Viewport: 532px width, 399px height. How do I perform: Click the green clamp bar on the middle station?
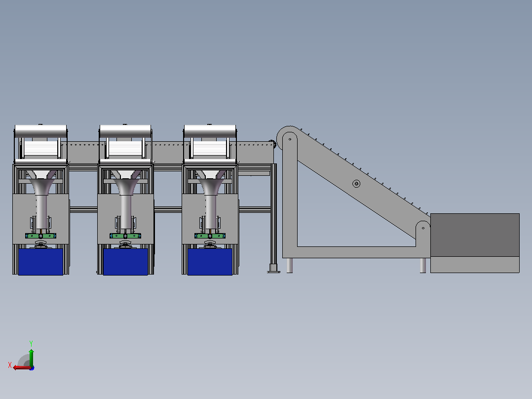coord(125,236)
